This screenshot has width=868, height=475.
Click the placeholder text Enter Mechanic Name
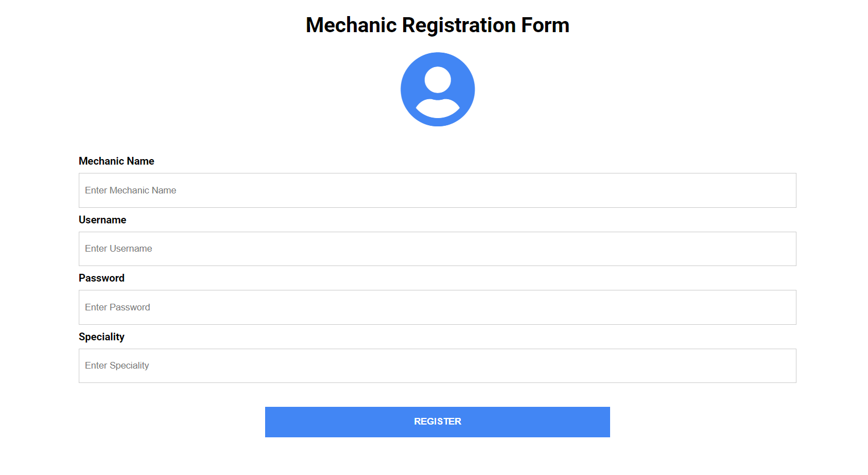[130, 190]
